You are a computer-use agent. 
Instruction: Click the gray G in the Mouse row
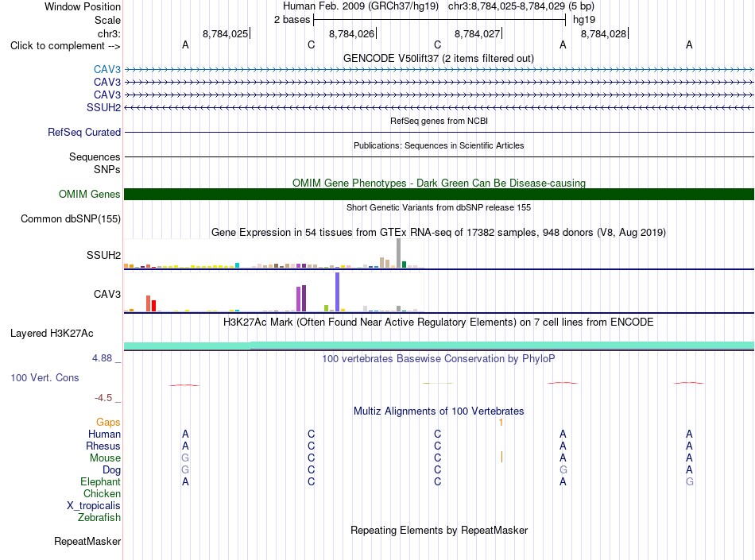[185, 458]
